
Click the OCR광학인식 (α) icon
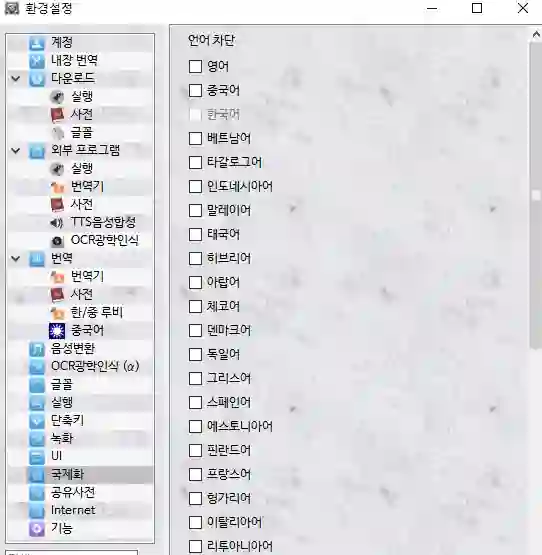pyautogui.click(x=37, y=367)
